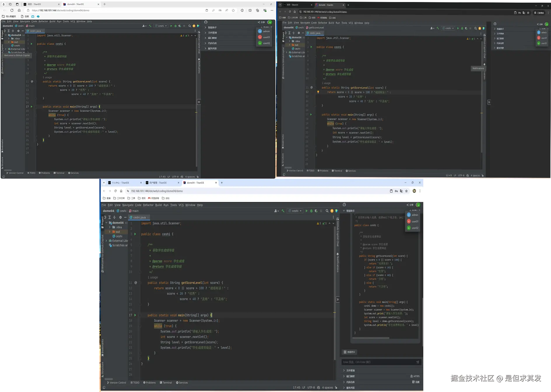This screenshot has height=392, width=551.
Task: Refresh the page in the bottom browser window
Action: (115, 191)
